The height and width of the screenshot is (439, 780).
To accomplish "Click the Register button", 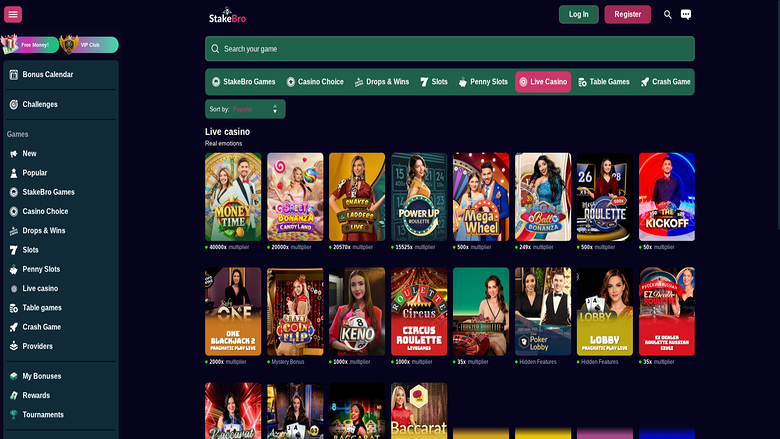I will point(627,14).
